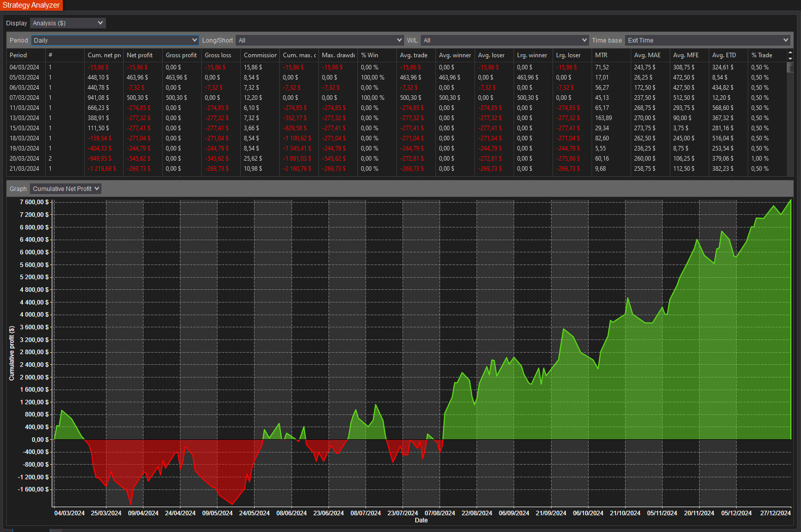The height and width of the screenshot is (532, 801).
Task: Select the 04/03/2024 period row
Action: 396,67
